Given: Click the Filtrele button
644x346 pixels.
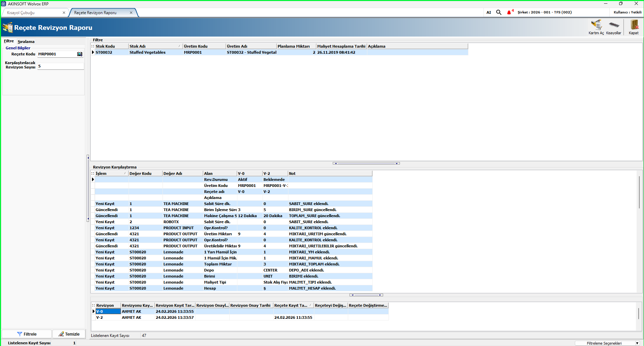Looking at the screenshot, I should [x=27, y=334].
